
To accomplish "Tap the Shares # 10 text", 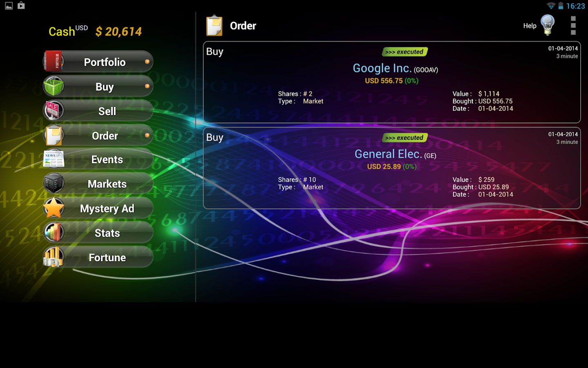I will (x=297, y=180).
